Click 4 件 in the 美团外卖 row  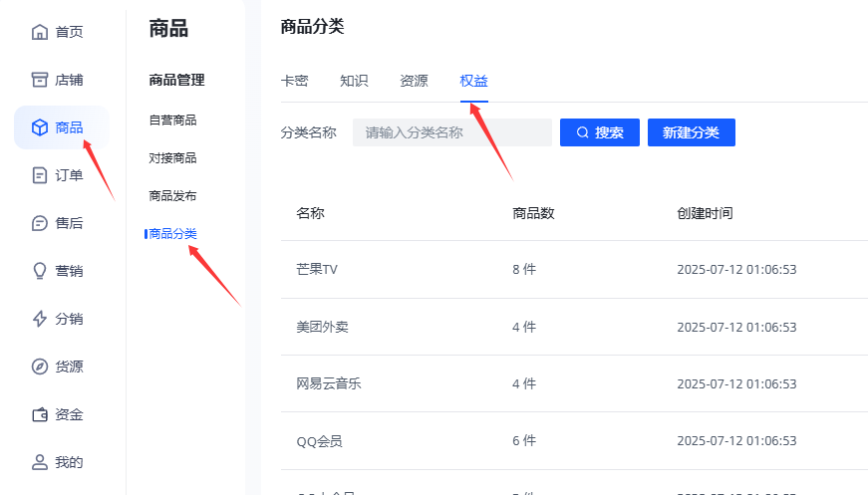coord(524,327)
